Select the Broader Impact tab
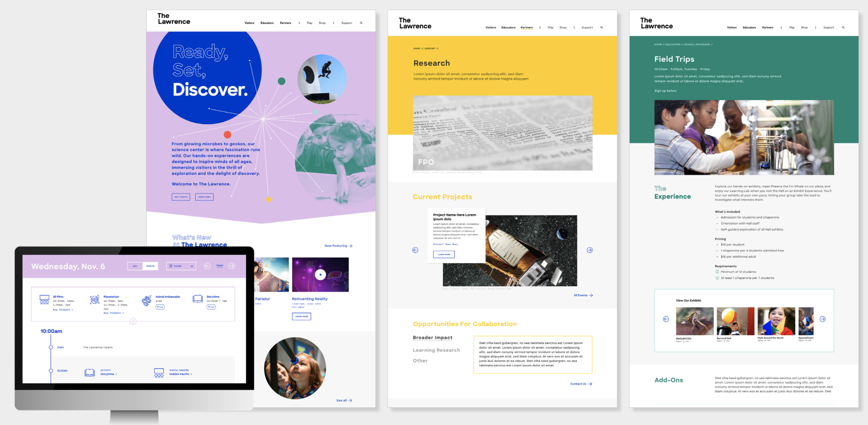The image size is (868, 425). (x=433, y=337)
